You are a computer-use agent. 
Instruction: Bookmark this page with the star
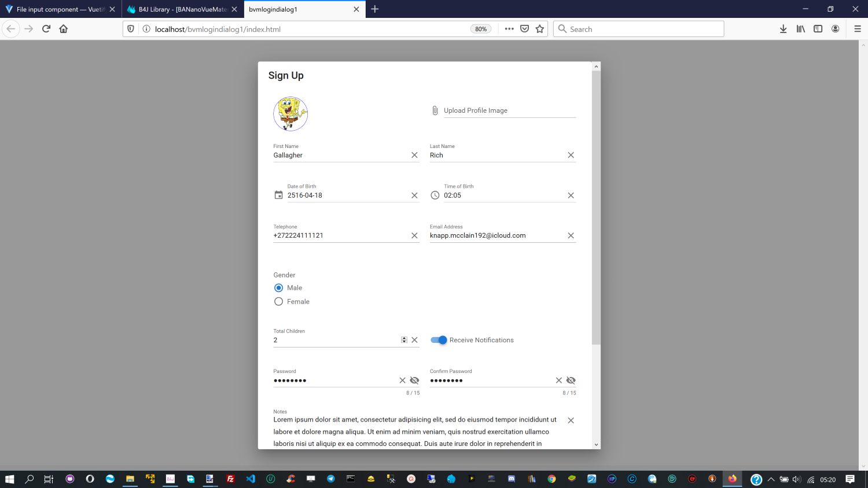pos(540,29)
